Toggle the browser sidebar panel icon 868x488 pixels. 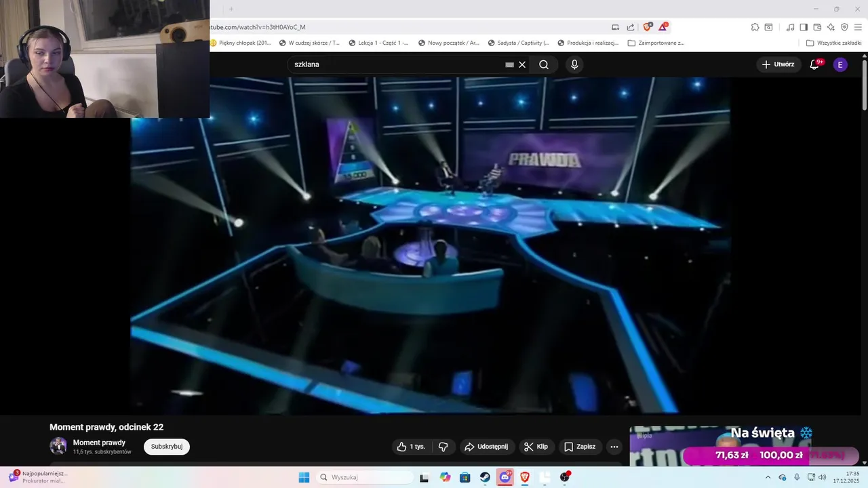(804, 27)
